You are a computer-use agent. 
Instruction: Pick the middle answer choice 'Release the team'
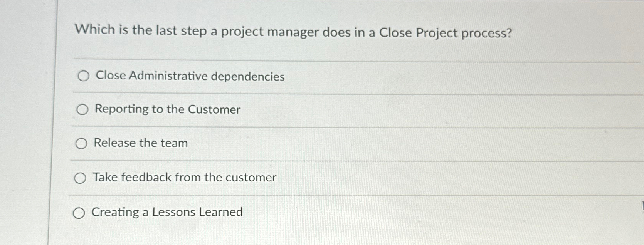point(82,144)
